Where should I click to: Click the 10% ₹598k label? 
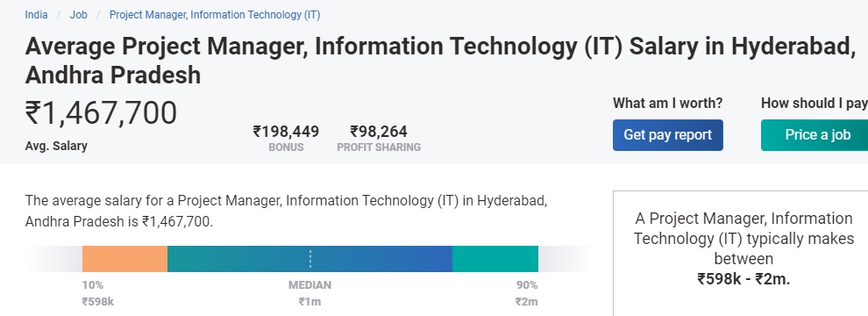(x=98, y=293)
